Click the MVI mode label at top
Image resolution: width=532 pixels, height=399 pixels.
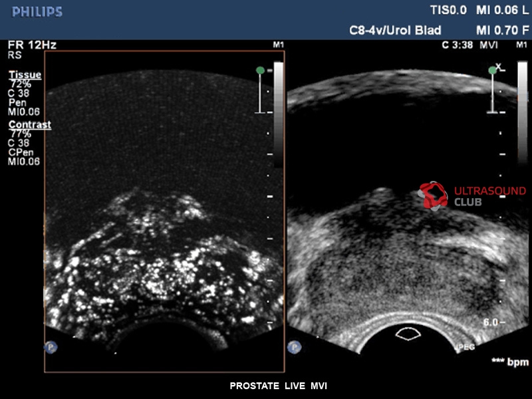point(489,45)
